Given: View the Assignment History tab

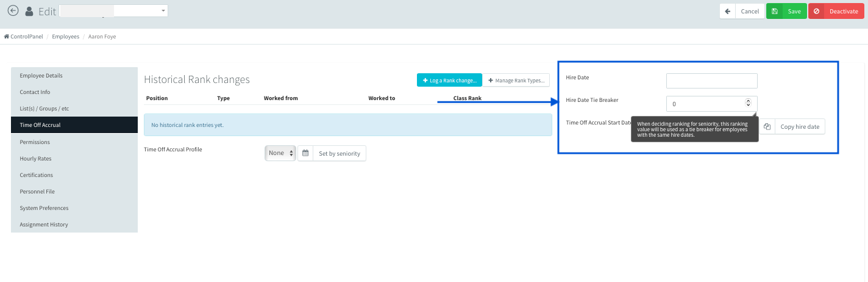Looking at the screenshot, I should coord(74,224).
